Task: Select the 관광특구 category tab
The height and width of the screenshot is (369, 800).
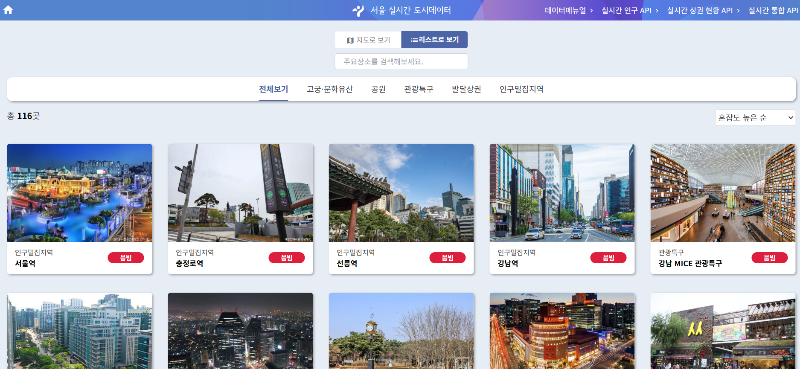Action: pyautogui.click(x=419, y=89)
